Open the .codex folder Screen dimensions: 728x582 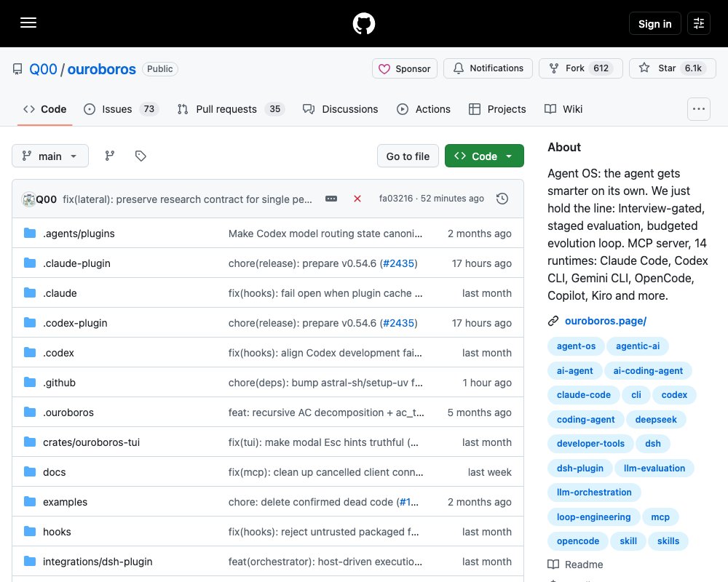(x=58, y=353)
